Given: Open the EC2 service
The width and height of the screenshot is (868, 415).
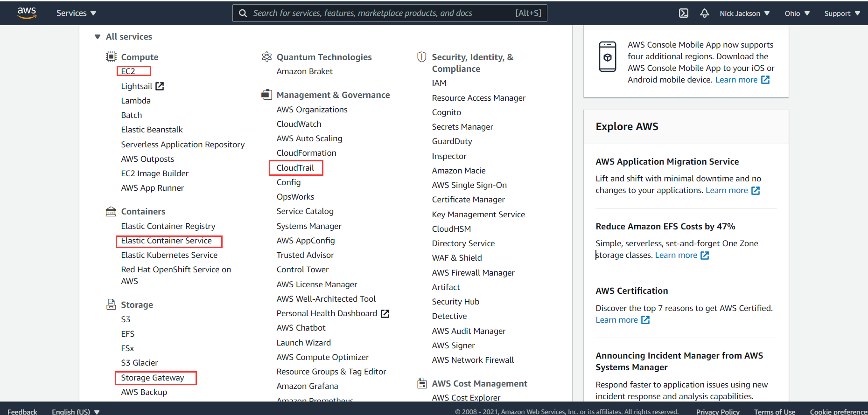Looking at the screenshot, I should point(128,71).
